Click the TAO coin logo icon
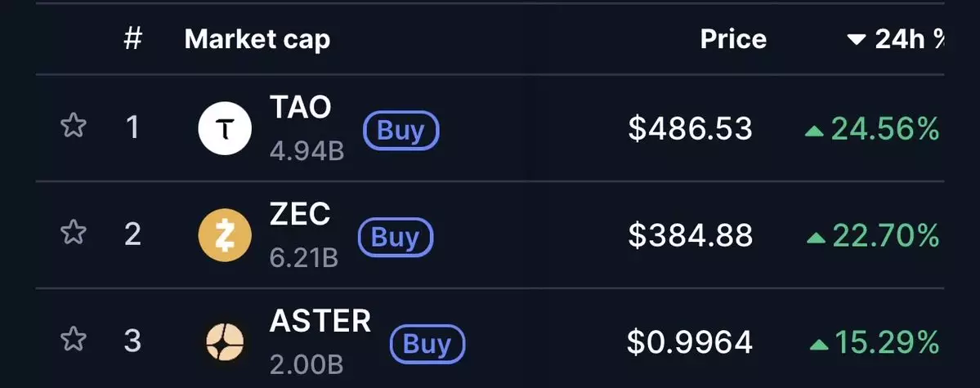980x388 pixels. [226, 129]
